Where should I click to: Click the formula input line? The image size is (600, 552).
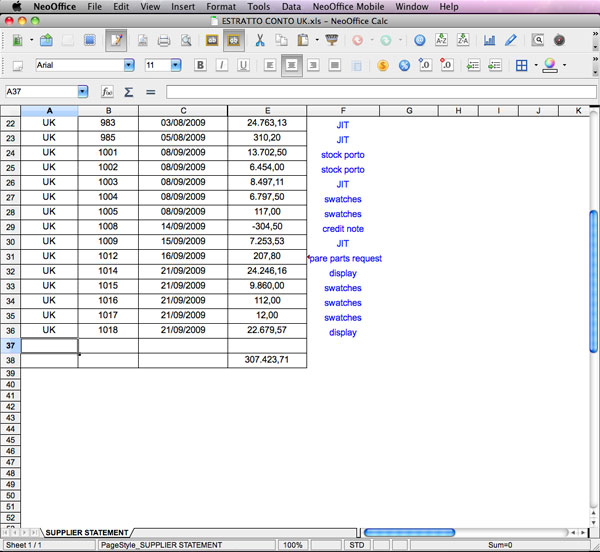pos(380,92)
